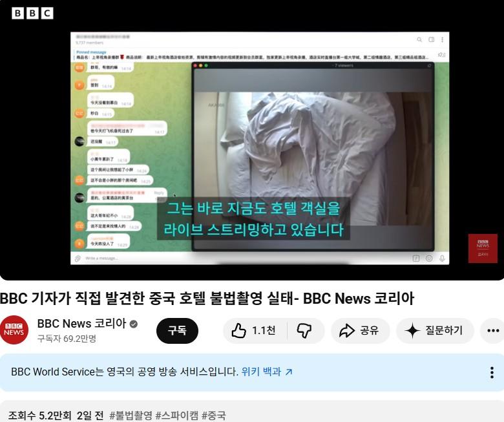
Task: Open info panel options vertical dots
Action: point(492,372)
